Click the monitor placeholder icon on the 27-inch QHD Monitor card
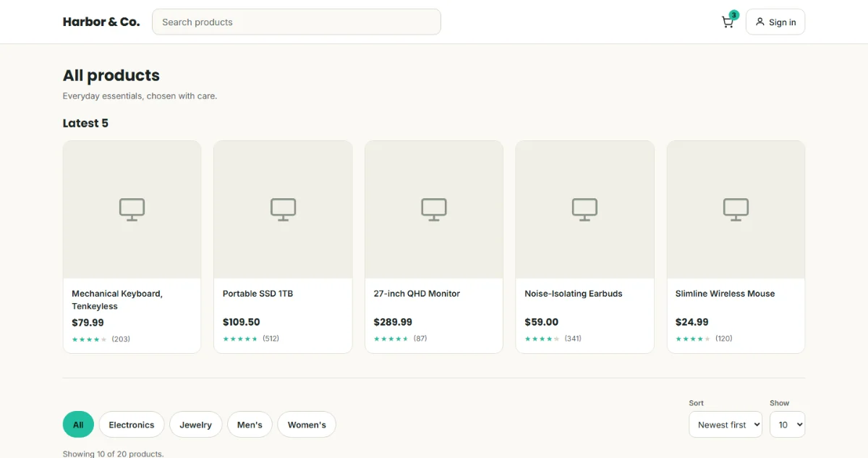The width and height of the screenshot is (868, 458). (434, 210)
